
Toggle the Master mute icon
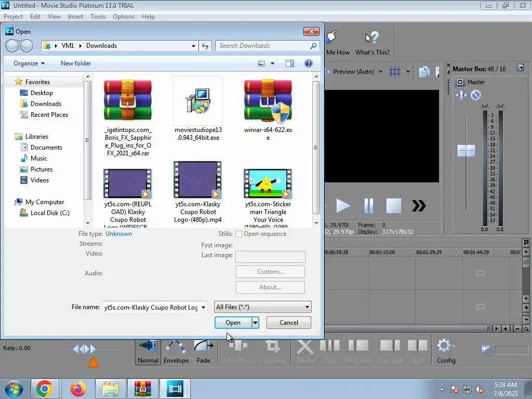click(476, 96)
